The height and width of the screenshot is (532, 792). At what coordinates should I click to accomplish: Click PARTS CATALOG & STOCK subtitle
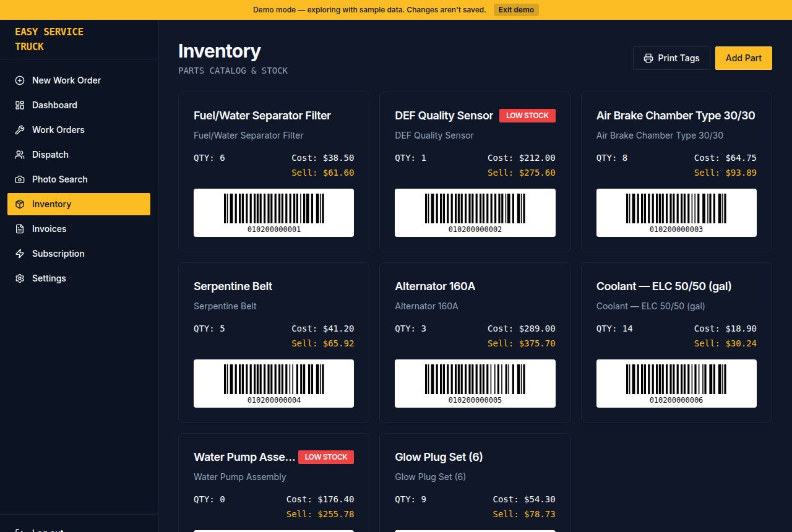coord(233,71)
